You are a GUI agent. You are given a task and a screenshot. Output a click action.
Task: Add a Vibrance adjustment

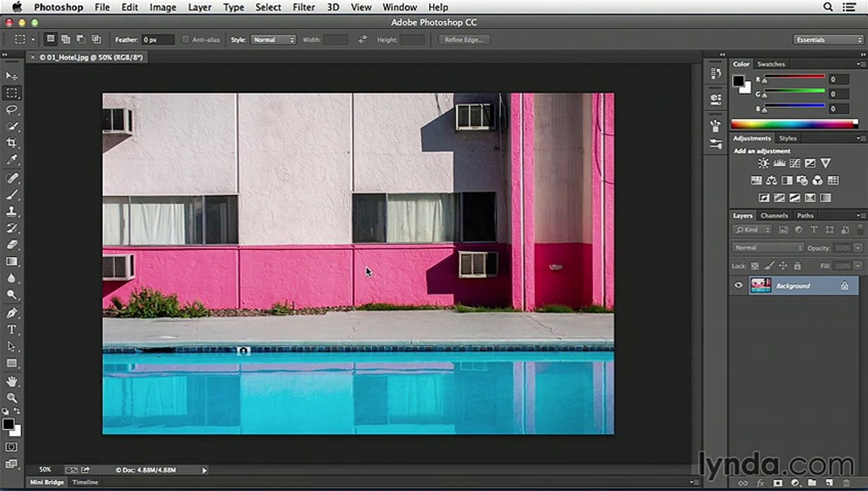click(825, 164)
